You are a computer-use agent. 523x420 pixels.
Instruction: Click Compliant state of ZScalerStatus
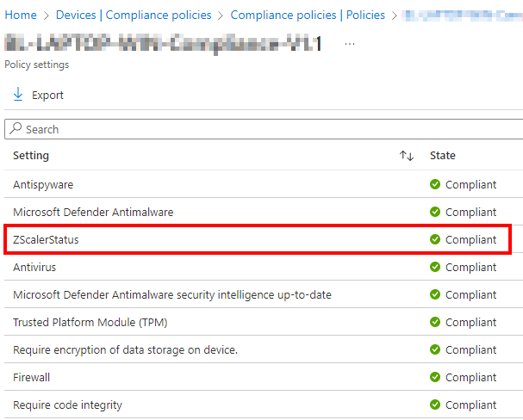pyautogui.click(x=470, y=240)
